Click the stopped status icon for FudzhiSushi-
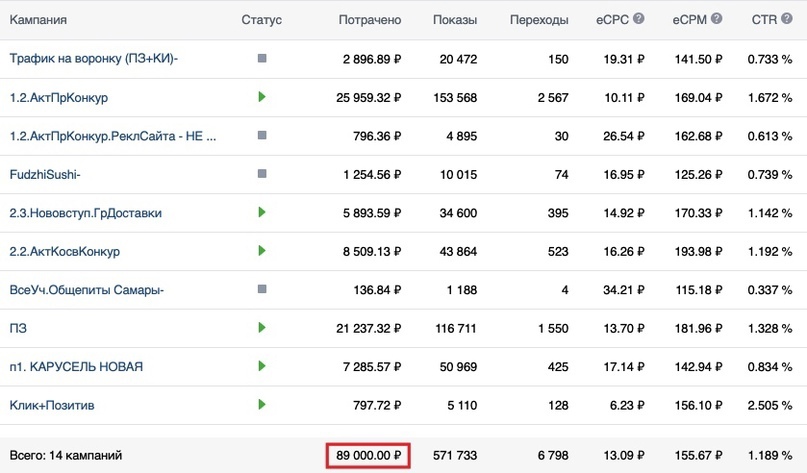Image resolution: width=807 pixels, height=473 pixels. click(x=262, y=174)
